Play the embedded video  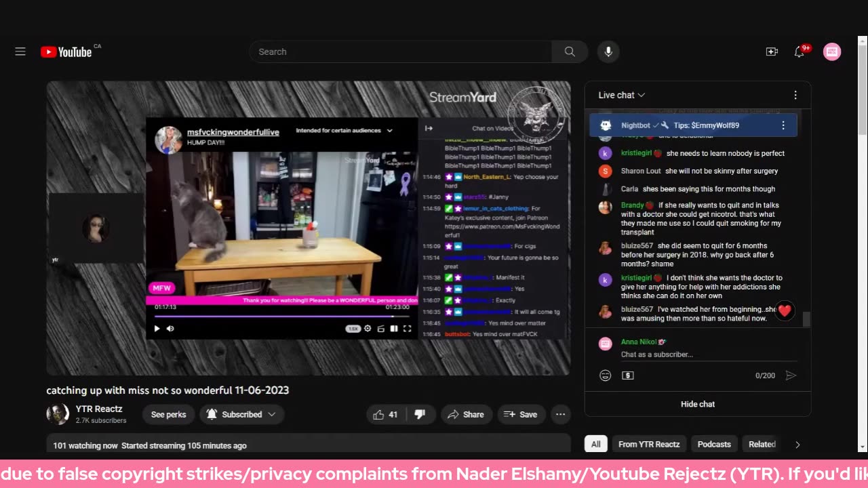pos(157,329)
